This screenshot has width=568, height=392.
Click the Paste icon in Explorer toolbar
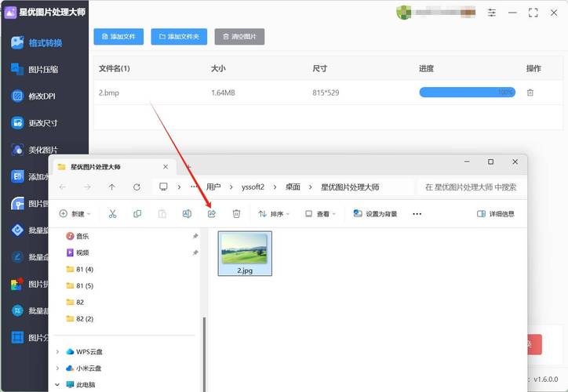tap(162, 214)
